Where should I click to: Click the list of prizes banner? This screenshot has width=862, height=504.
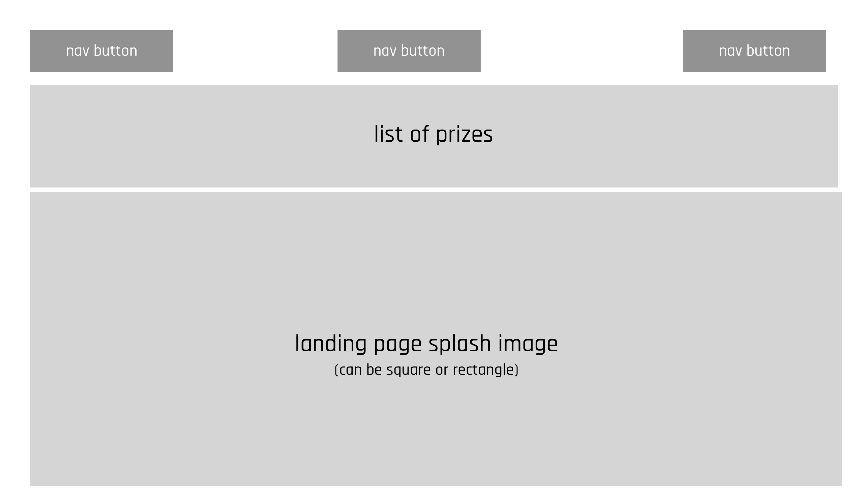tap(434, 136)
